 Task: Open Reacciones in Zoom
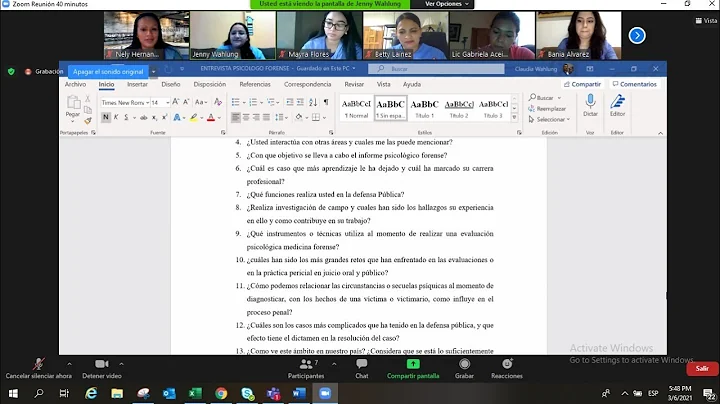click(x=507, y=369)
